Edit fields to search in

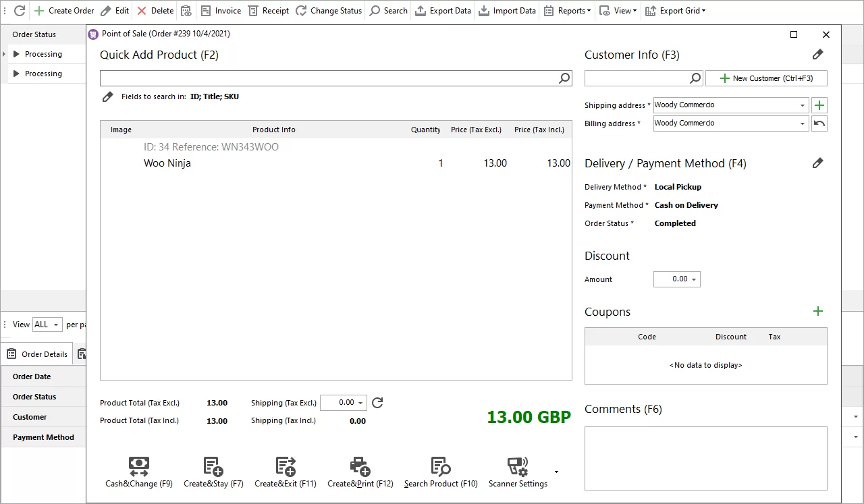pos(107,97)
